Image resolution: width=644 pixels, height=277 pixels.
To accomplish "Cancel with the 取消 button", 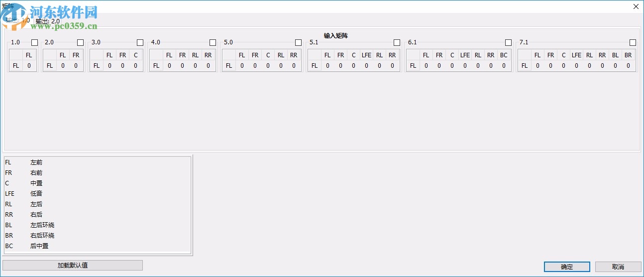I will [618, 267].
